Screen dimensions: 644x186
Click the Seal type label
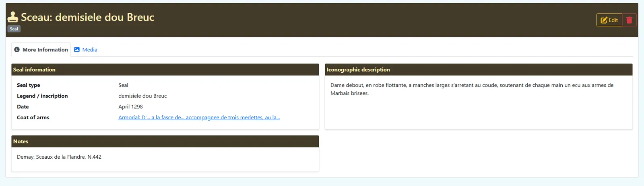tap(28, 85)
